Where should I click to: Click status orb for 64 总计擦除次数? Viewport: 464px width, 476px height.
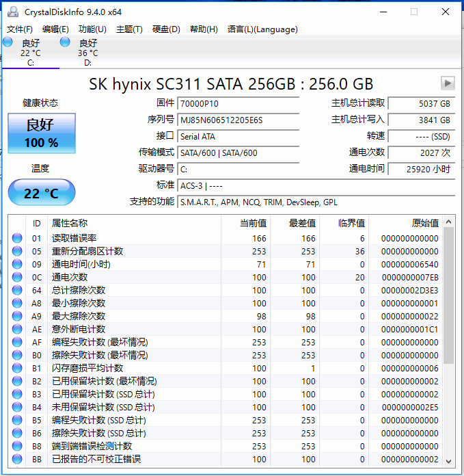[x=17, y=290]
